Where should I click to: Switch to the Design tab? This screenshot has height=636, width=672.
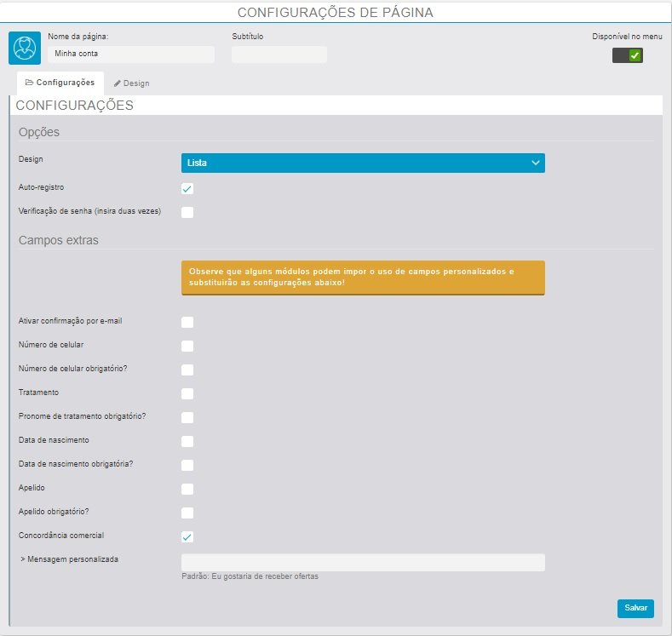pos(132,83)
